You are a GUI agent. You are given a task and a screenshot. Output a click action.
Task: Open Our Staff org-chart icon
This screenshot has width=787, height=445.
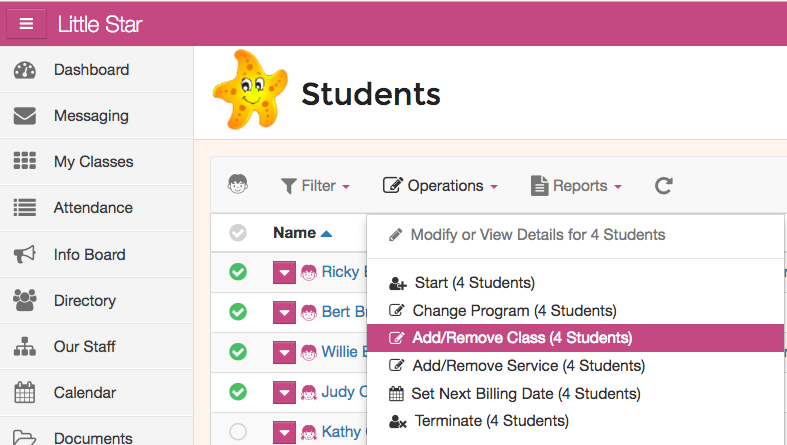click(25, 347)
